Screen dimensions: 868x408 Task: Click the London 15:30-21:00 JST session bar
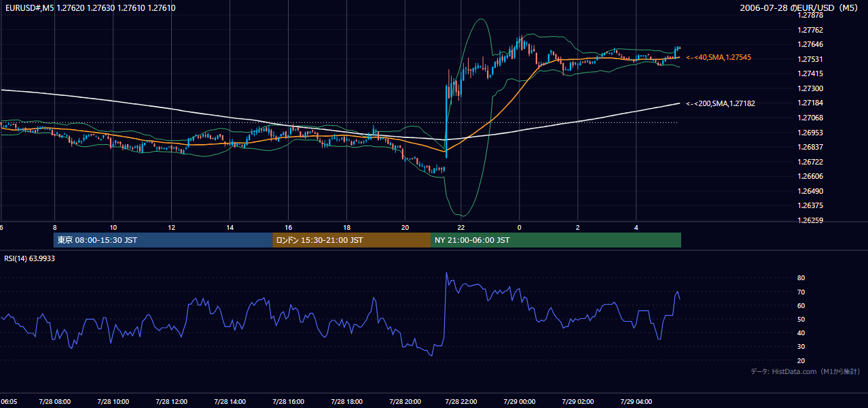[351, 240]
